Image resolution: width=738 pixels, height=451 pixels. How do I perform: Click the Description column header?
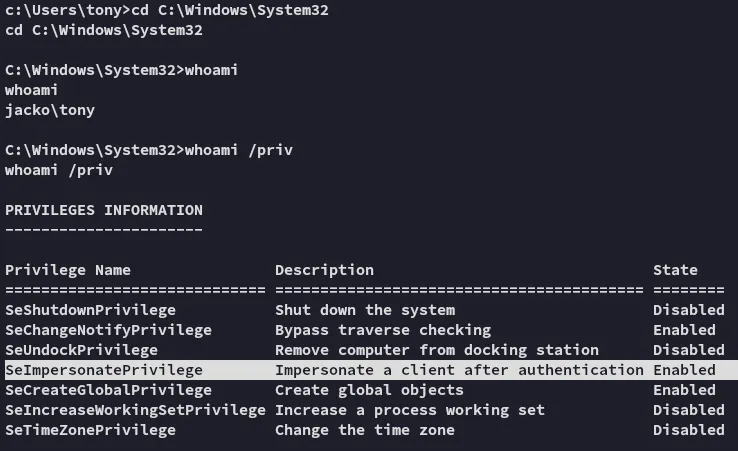pos(324,270)
